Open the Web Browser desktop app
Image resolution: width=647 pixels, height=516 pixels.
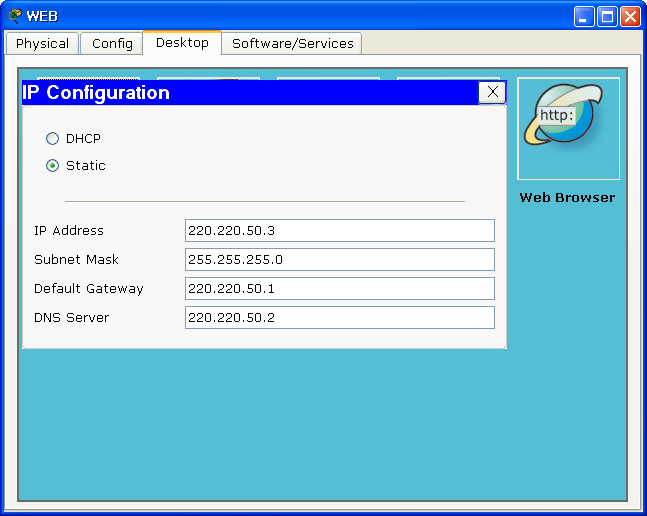pyautogui.click(x=568, y=129)
